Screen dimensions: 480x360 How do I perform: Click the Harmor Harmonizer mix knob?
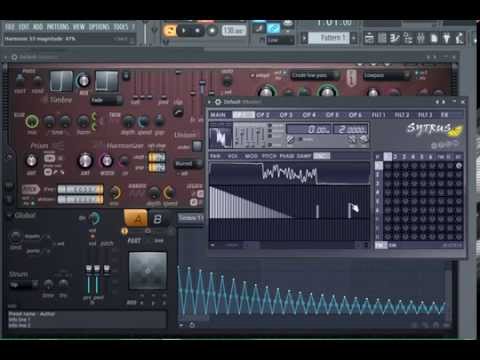[x=85, y=161]
